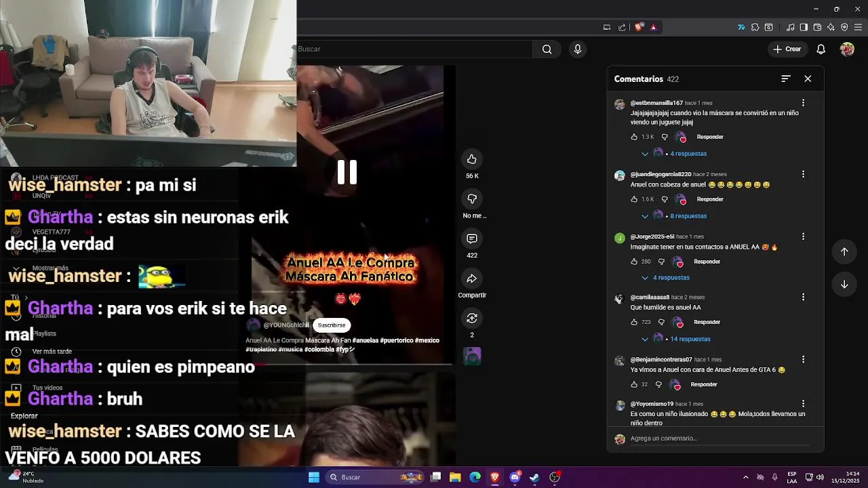Open the YouTube account avatar menu
This screenshot has width=868, height=488.
(847, 49)
